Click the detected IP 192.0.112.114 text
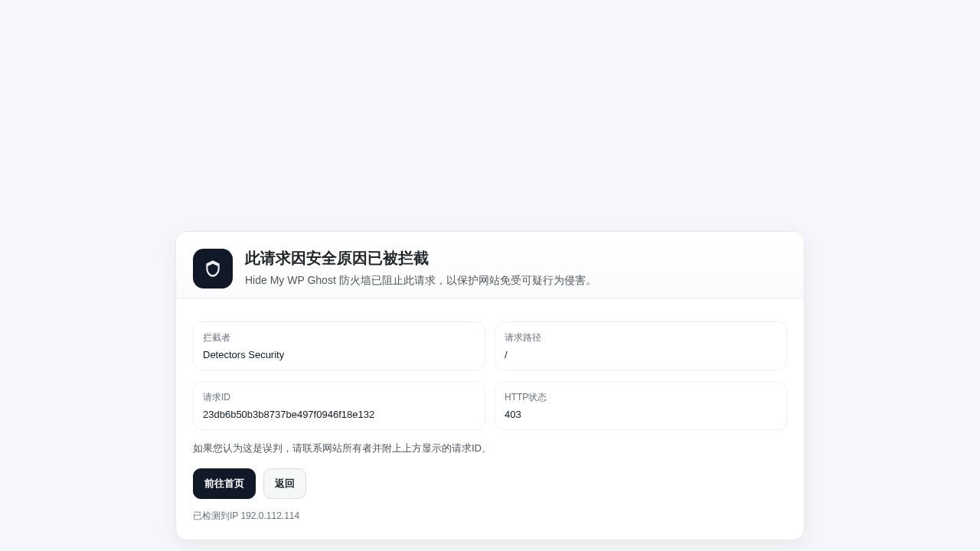Screen dimensions: 980x551 [246, 516]
